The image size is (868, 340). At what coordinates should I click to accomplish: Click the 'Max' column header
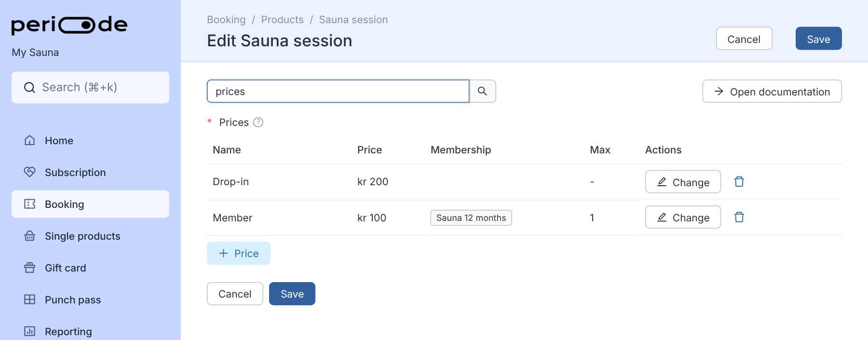[x=600, y=150]
